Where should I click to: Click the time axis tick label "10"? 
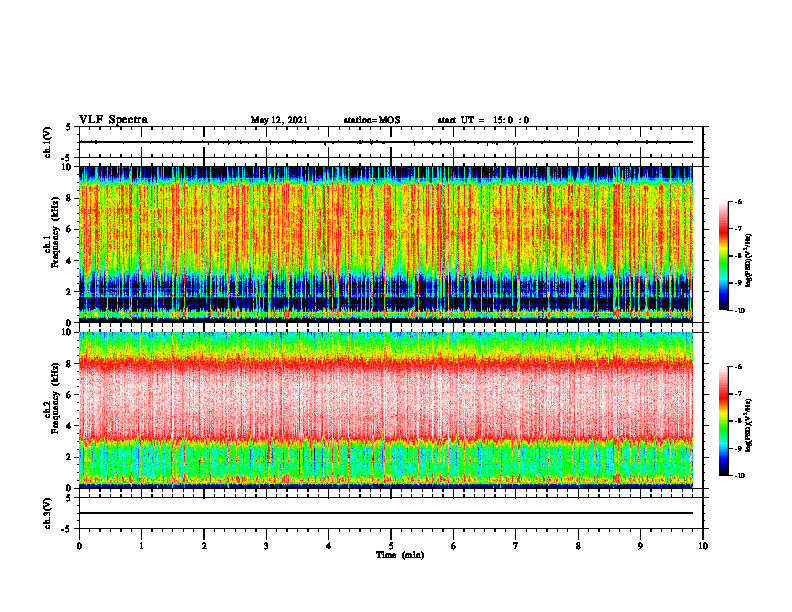[x=703, y=546]
